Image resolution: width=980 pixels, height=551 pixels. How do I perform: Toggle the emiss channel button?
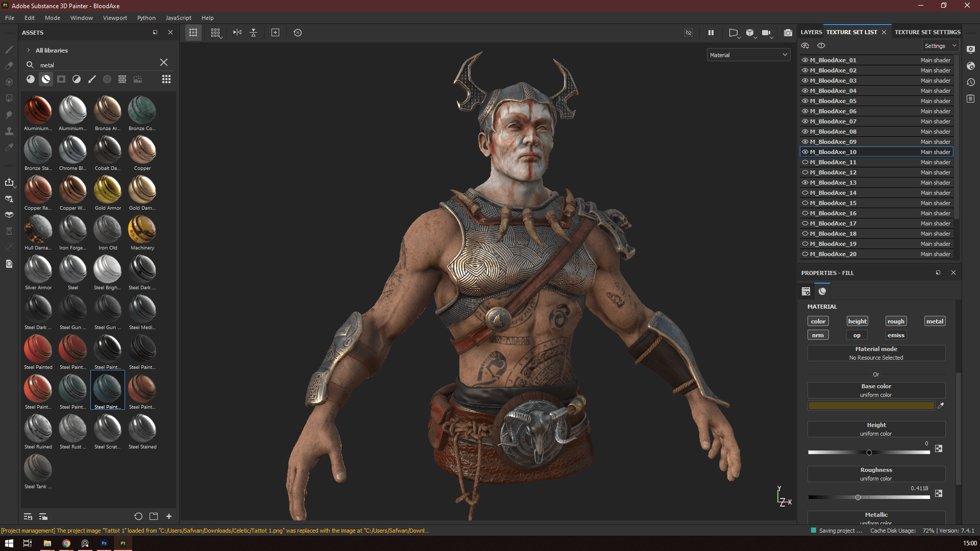pyautogui.click(x=896, y=335)
